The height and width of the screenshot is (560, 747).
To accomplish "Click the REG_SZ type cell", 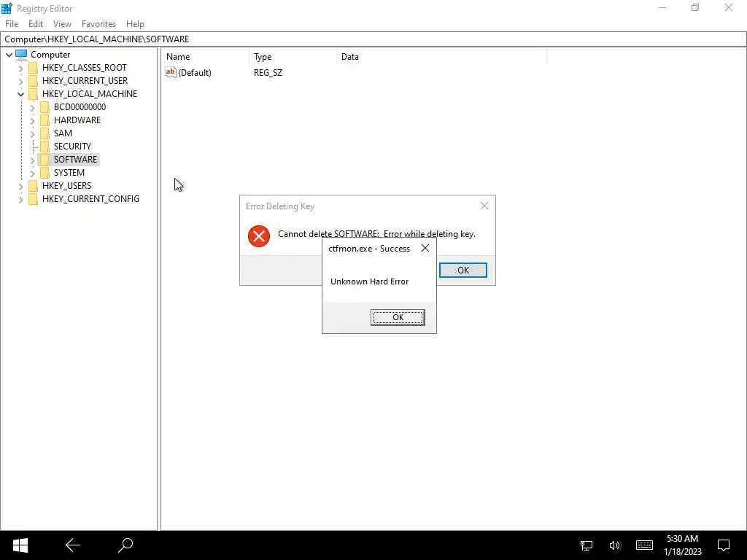I will click(268, 72).
